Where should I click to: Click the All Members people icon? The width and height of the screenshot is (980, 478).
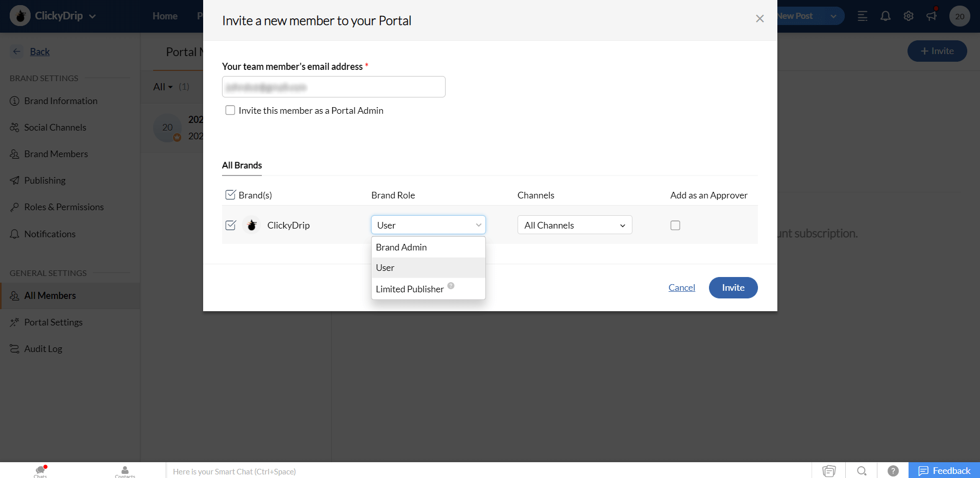(15, 296)
